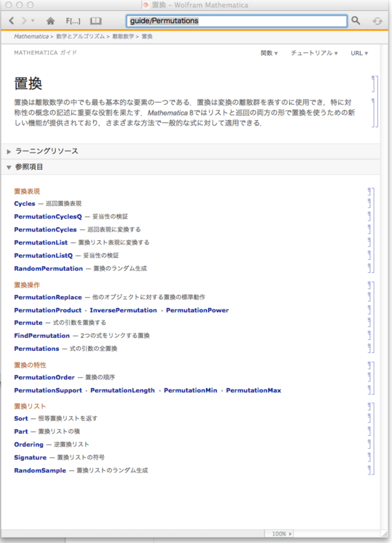Open the F[...] function navigator
The width and height of the screenshot is (392, 543).
pyautogui.click(x=73, y=21)
